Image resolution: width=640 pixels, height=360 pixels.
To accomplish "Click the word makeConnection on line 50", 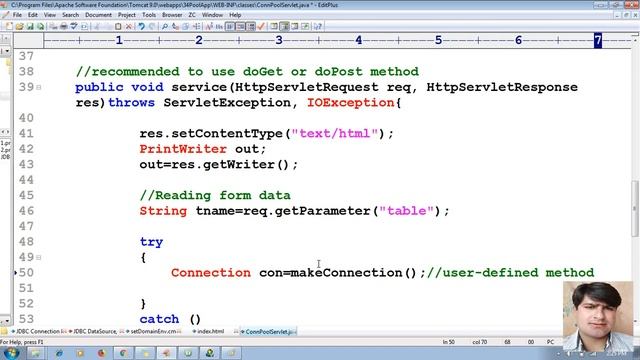I will coord(346,273).
